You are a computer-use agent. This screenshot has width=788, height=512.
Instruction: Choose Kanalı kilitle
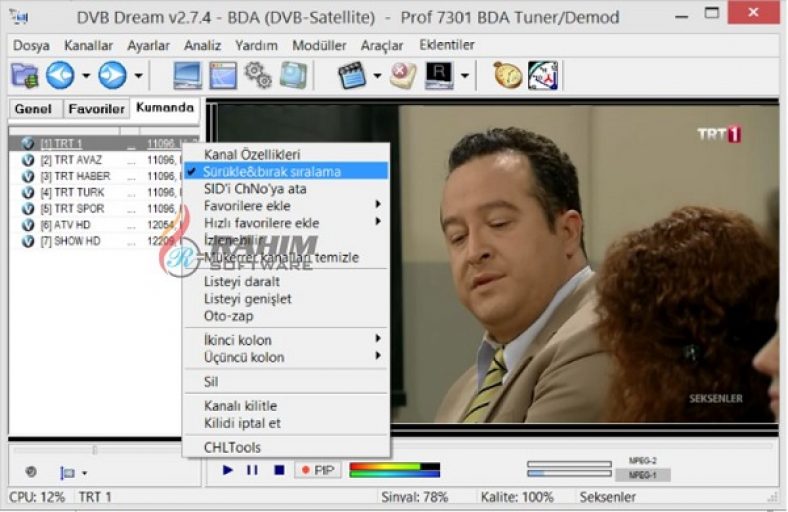click(286, 405)
